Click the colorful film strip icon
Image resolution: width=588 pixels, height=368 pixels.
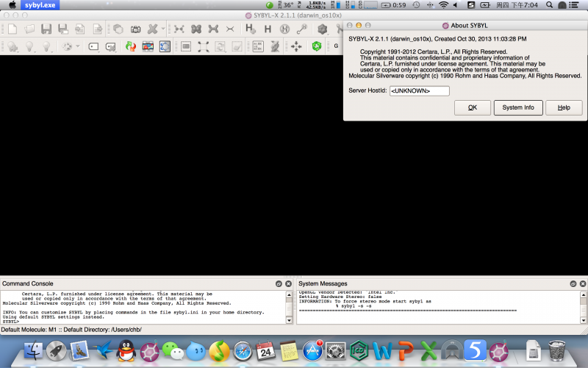pos(148,46)
